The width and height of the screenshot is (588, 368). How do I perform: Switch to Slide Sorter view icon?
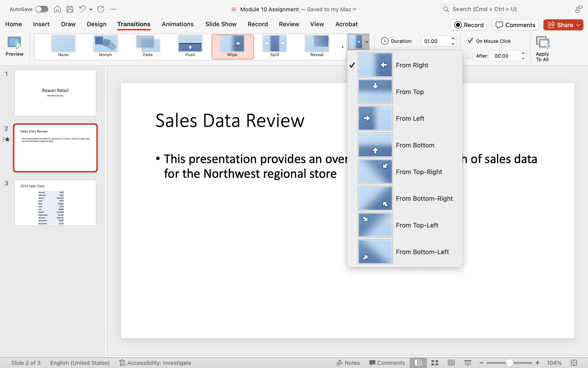click(435, 363)
